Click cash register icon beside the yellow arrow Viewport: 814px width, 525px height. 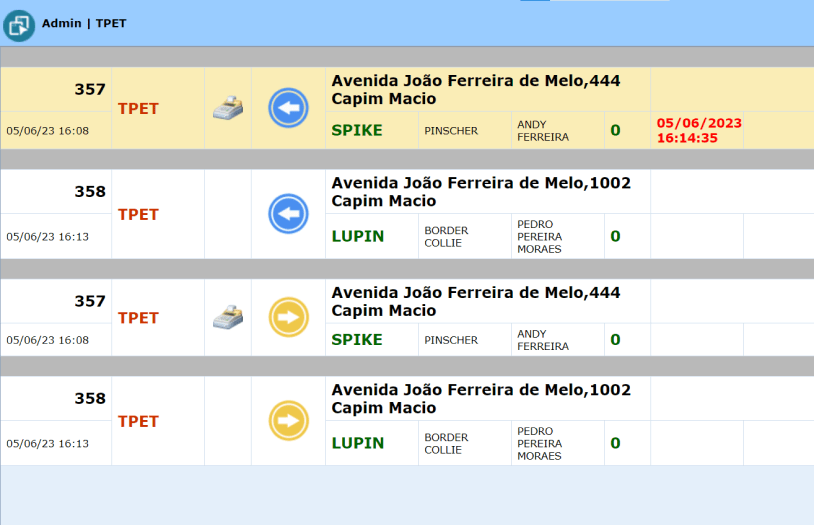pyautogui.click(x=228, y=318)
